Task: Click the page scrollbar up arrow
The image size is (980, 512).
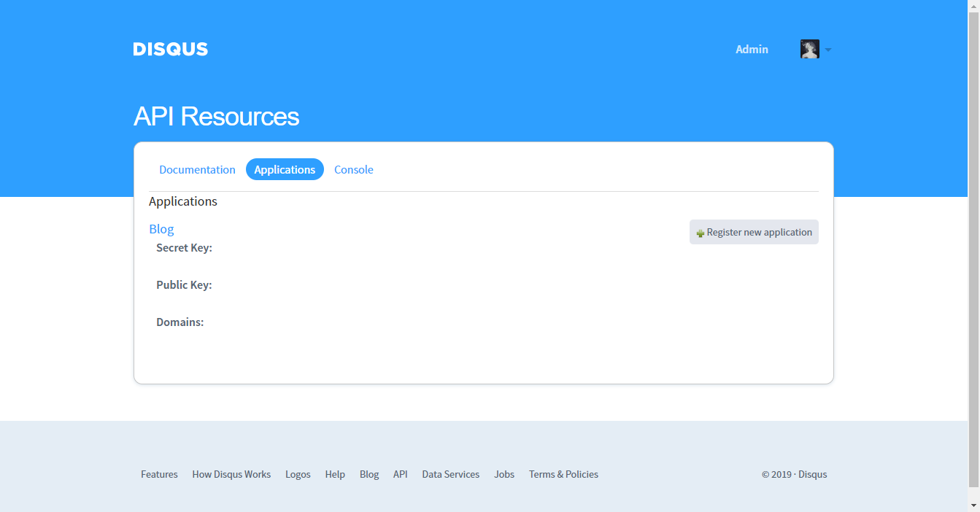Action: coord(973,6)
